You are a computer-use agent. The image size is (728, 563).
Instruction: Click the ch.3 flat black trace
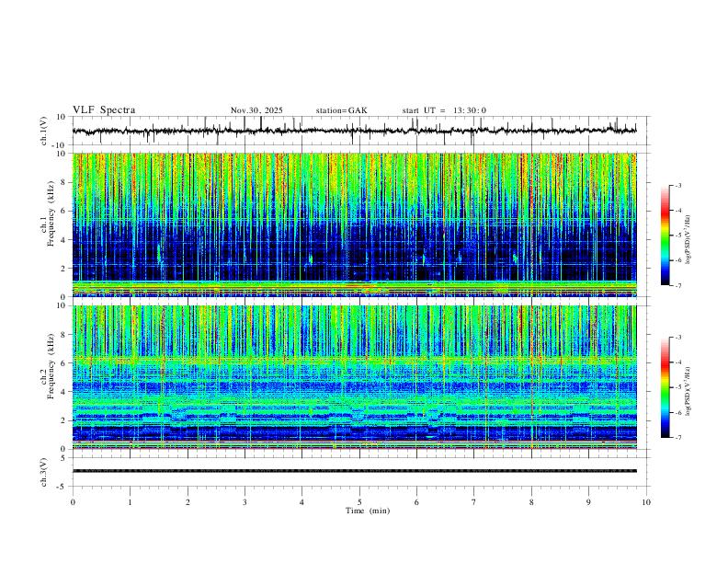tap(354, 471)
